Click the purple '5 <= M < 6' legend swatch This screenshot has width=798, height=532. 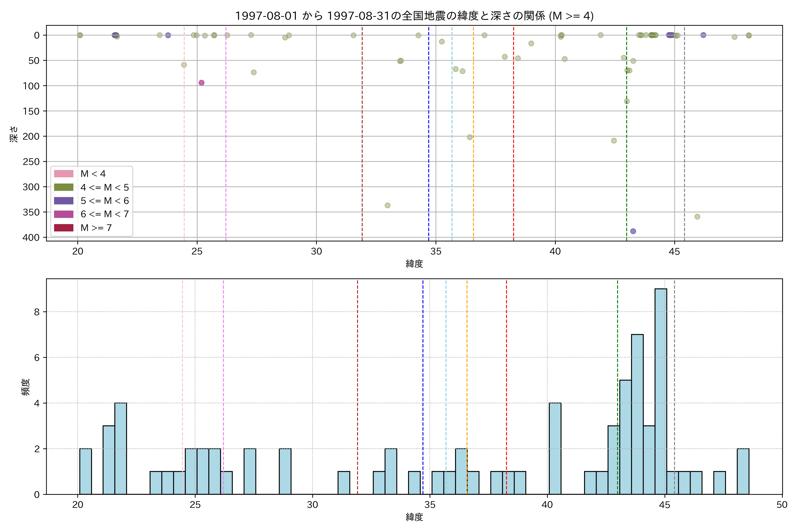(64, 201)
